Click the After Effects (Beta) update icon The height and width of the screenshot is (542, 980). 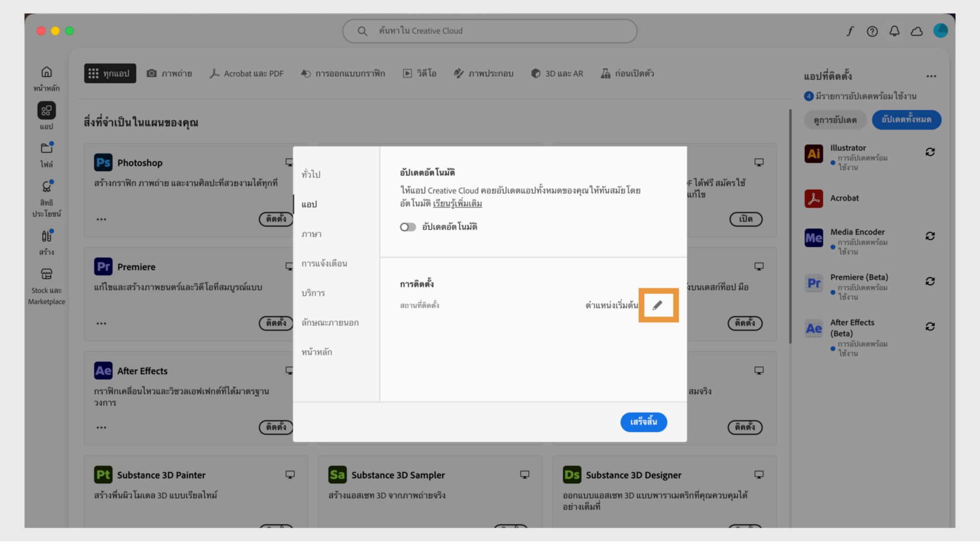[930, 327]
